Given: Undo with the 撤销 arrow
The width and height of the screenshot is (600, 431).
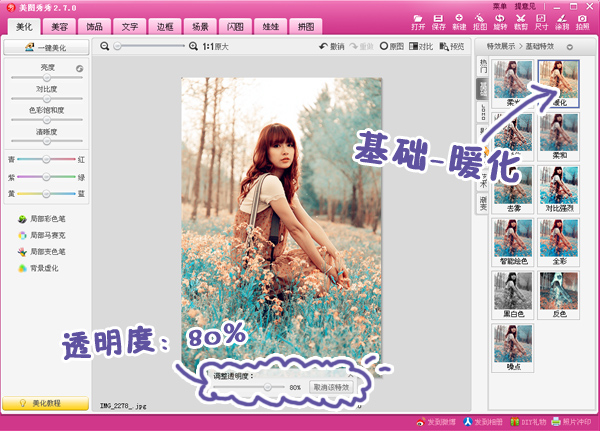Looking at the screenshot, I should pyautogui.click(x=332, y=46).
